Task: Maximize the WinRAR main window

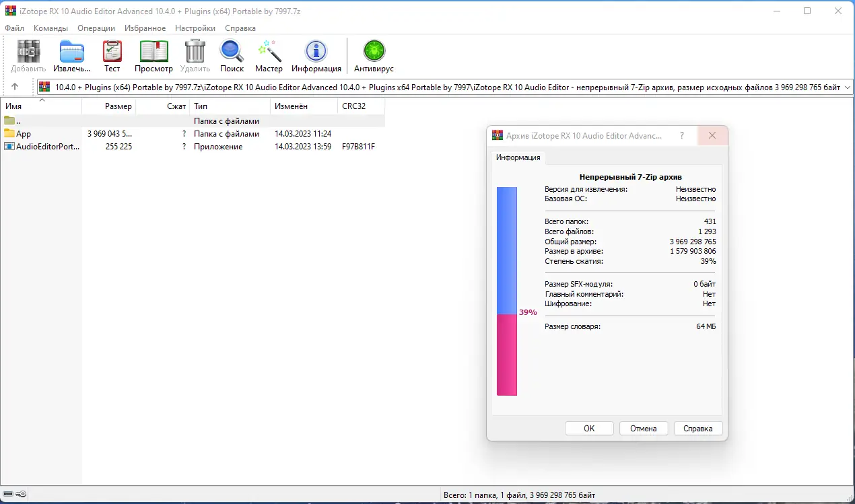Action: [807, 11]
